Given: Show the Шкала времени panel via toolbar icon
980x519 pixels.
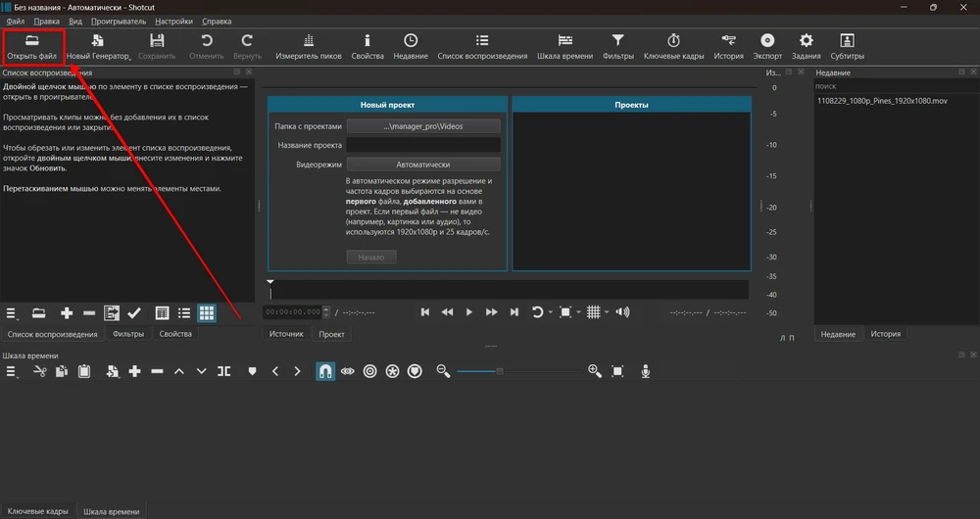Looking at the screenshot, I should coord(565,47).
